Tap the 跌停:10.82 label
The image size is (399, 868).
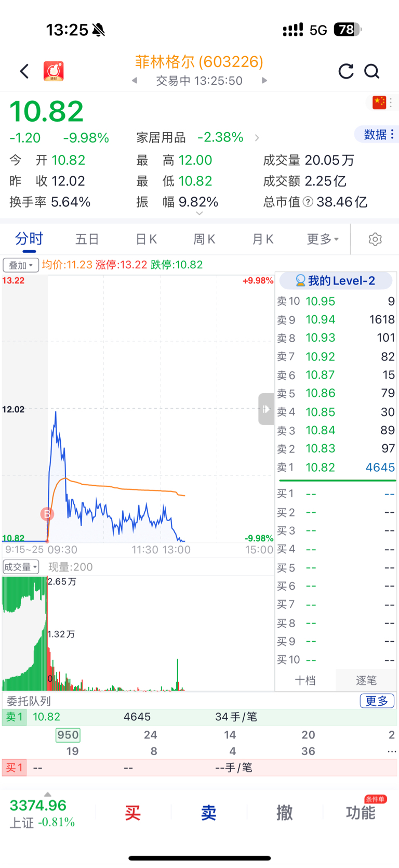(177, 265)
